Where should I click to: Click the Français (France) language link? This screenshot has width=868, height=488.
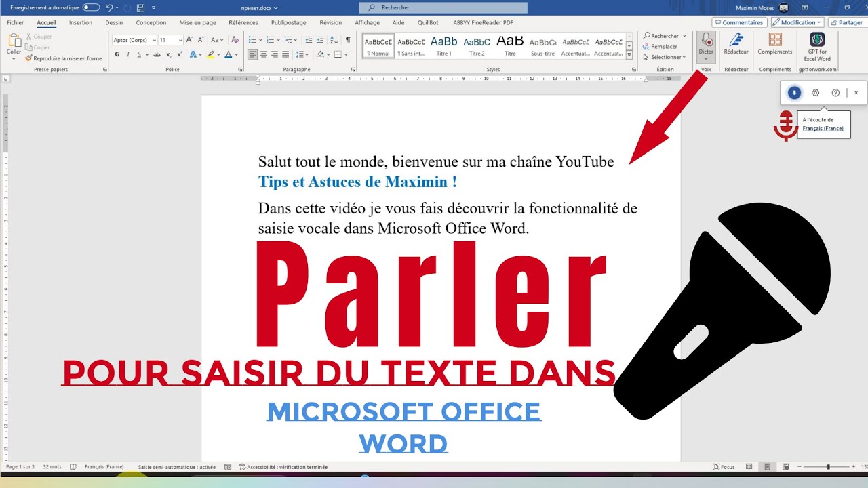tap(823, 128)
